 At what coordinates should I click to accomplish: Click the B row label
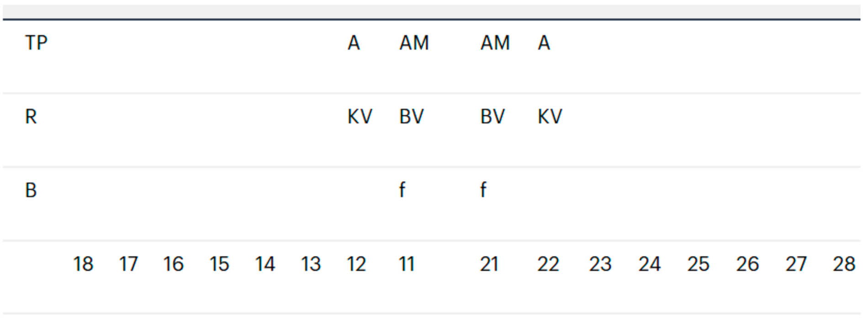tap(31, 190)
